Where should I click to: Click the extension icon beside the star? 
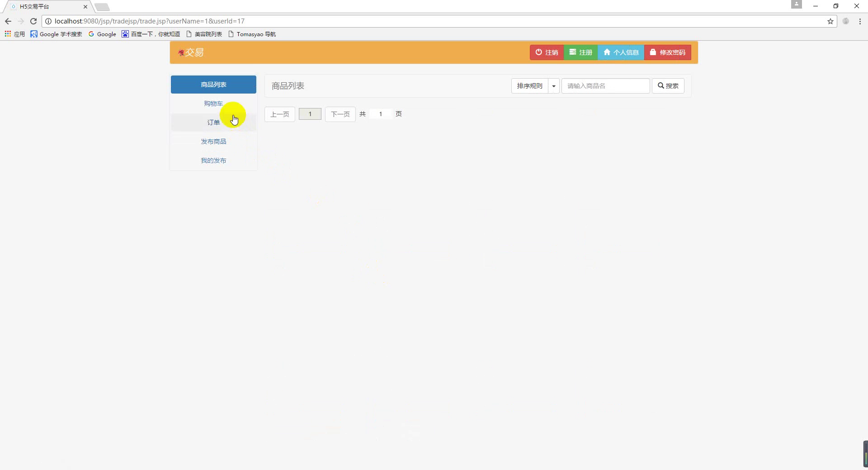pos(846,21)
